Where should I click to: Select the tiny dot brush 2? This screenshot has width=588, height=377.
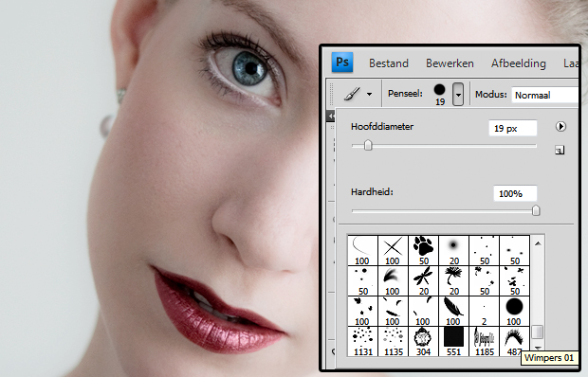coord(484,311)
